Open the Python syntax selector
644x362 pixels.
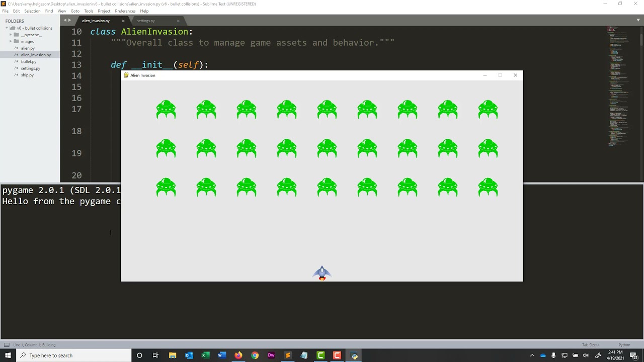(x=624, y=345)
